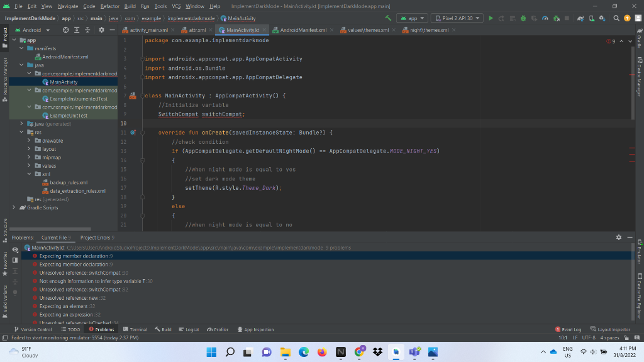
Task: Open Search Everywhere with the magnifier icon
Action: tap(616, 18)
